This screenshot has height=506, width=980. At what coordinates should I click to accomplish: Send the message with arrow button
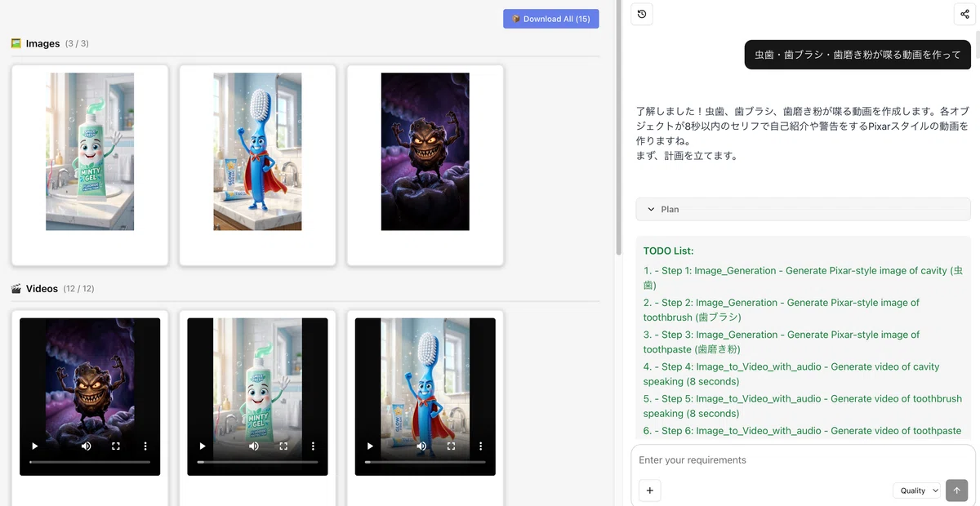coord(956,490)
